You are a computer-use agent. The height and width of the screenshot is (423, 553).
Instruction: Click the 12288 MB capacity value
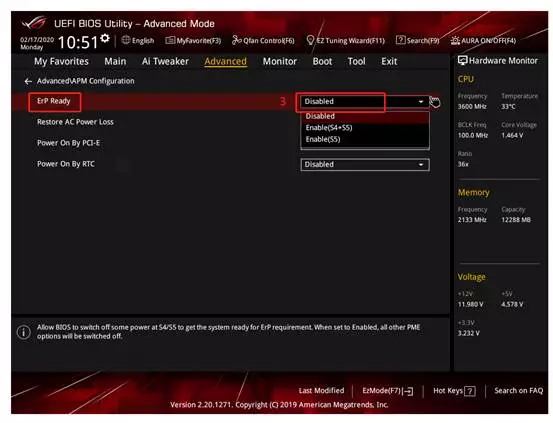coord(516,220)
